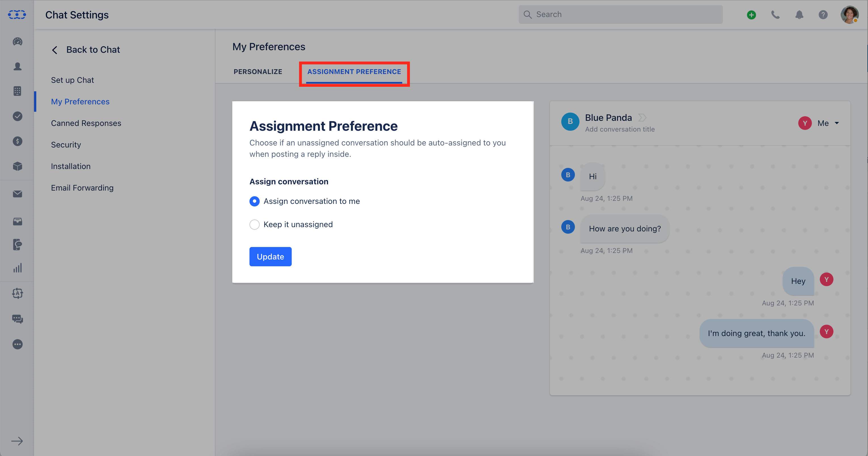The width and height of the screenshot is (868, 456).
Task: Click the back chevron beside Back to Chat
Action: (55, 50)
